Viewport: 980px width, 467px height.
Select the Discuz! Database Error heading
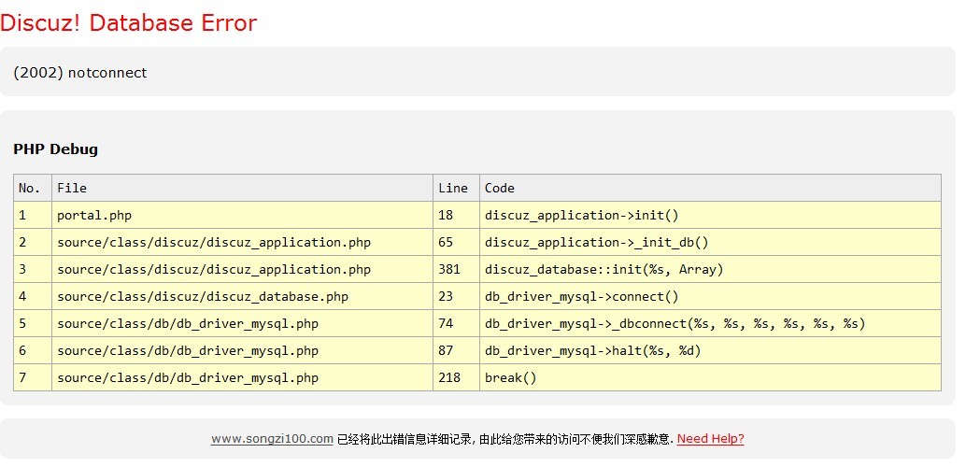click(128, 23)
